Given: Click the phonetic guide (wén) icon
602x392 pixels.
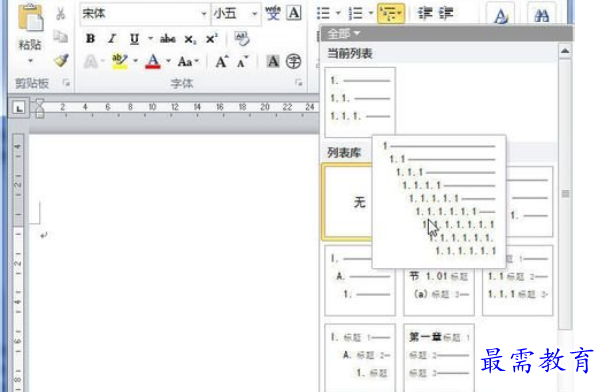Looking at the screenshot, I should coord(273,13).
